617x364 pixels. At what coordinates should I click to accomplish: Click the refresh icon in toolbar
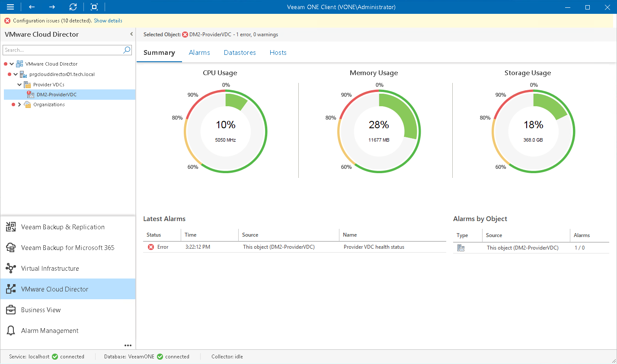73,7
